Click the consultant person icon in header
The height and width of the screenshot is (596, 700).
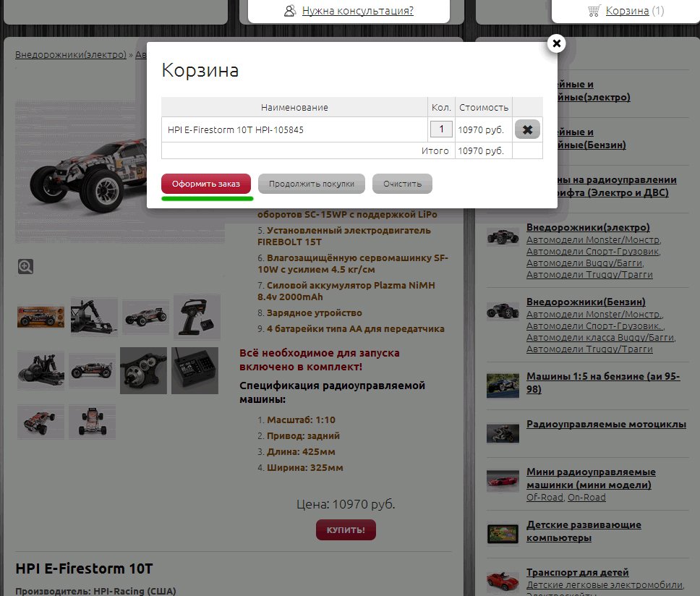point(290,11)
